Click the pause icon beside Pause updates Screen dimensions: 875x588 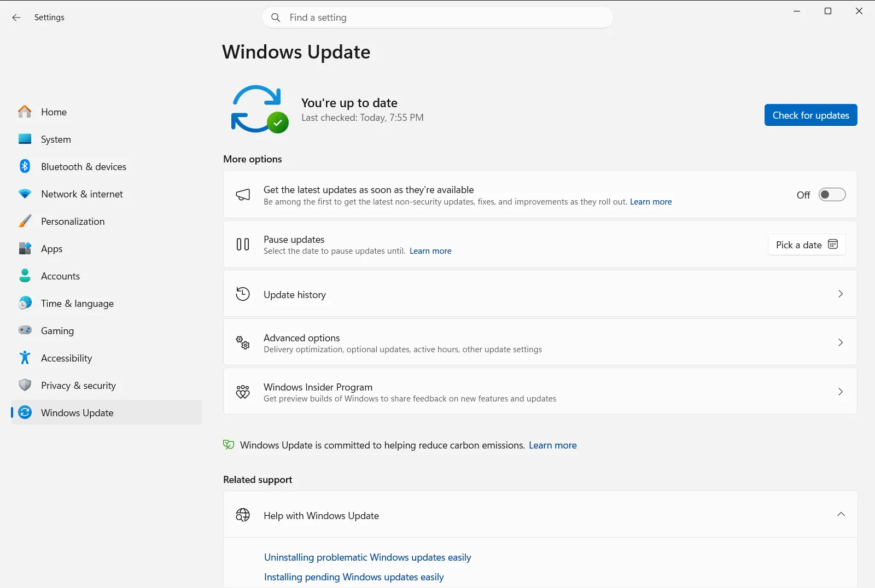[x=243, y=244]
